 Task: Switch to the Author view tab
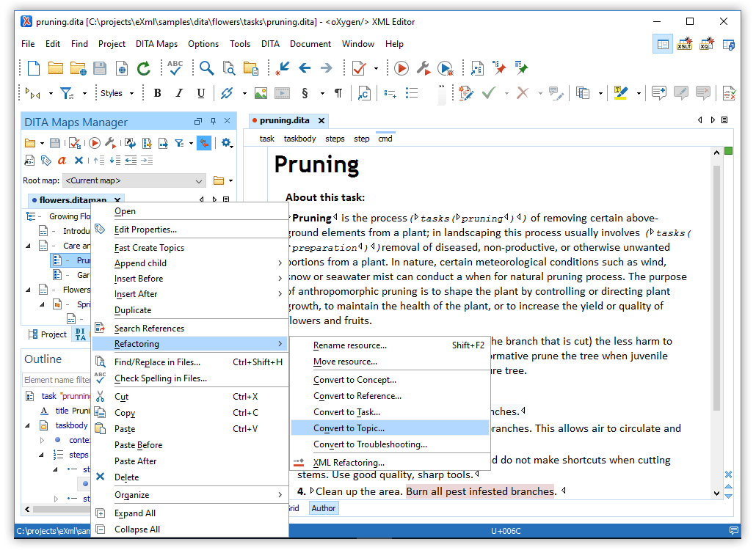pos(323,508)
